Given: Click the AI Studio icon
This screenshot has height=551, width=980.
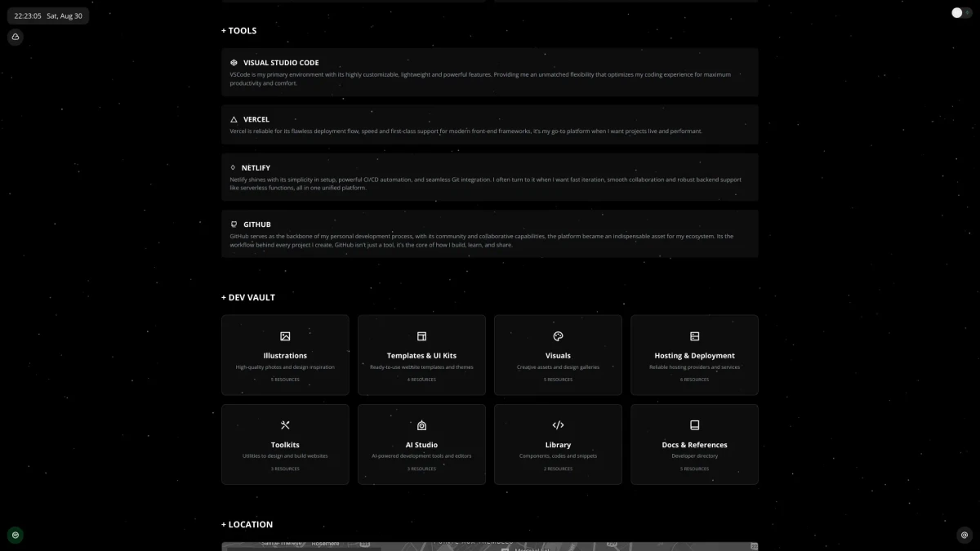Looking at the screenshot, I should click(x=421, y=425).
